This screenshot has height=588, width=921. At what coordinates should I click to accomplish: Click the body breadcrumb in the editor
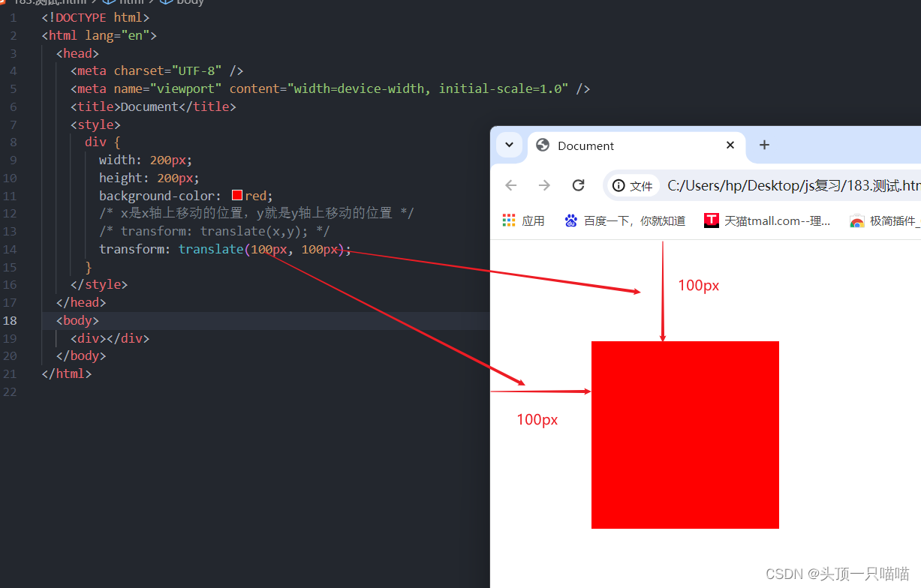[182, 2]
